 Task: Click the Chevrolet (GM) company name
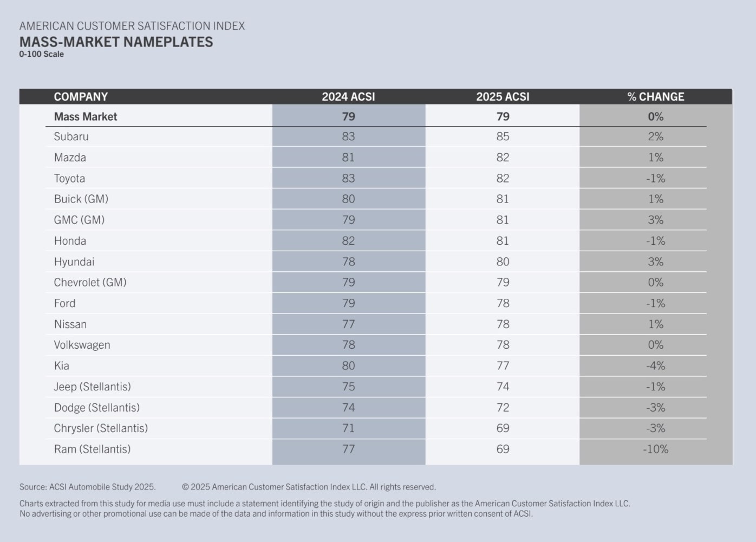[x=90, y=283]
